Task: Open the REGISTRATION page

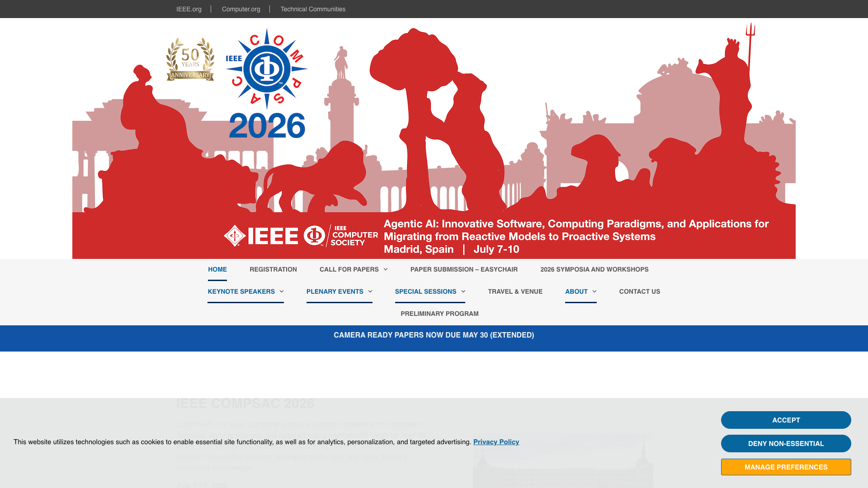Action: point(273,269)
